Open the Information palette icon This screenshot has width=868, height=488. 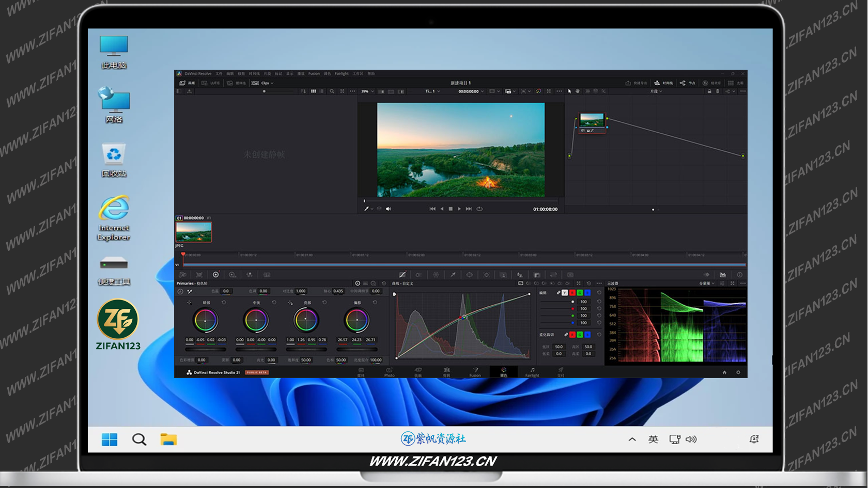[739, 275]
